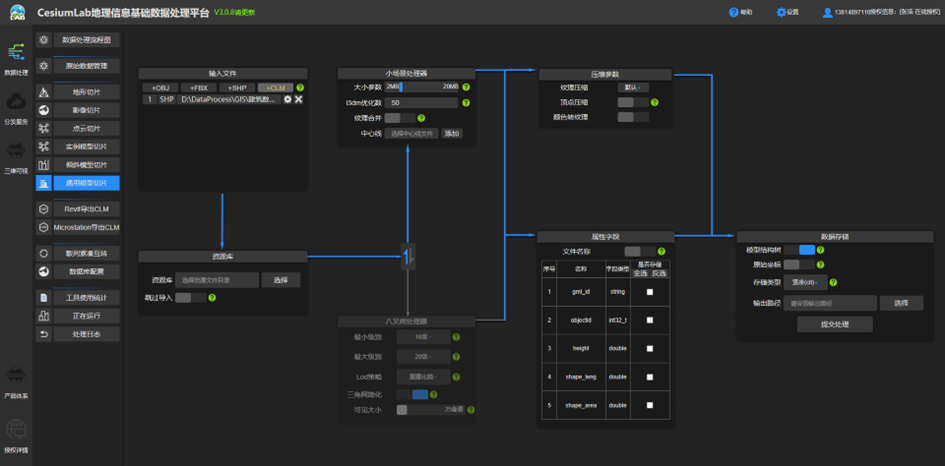
Task: Click the Revit导出CLM hexagon icon
Action: (43, 209)
